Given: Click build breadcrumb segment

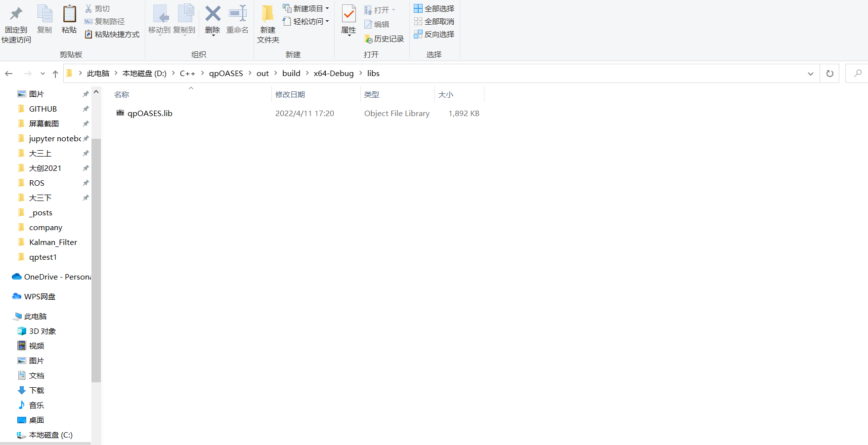Looking at the screenshot, I should [291, 73].
